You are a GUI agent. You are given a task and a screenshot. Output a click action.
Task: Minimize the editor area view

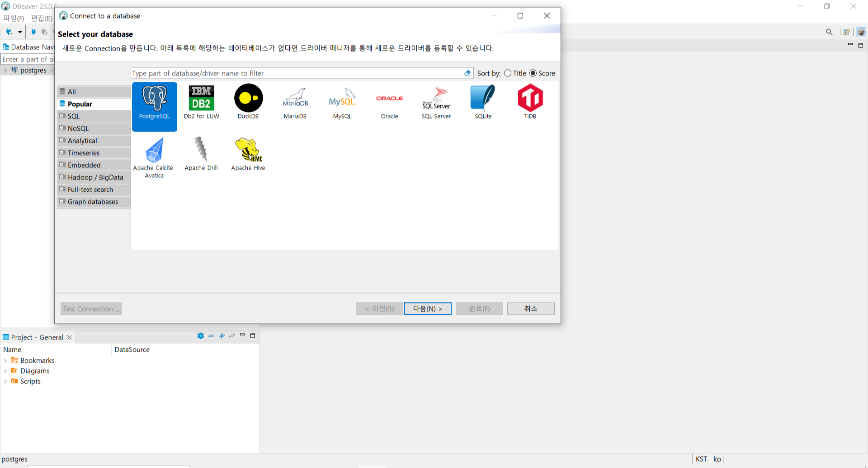[x=850, y=45]
